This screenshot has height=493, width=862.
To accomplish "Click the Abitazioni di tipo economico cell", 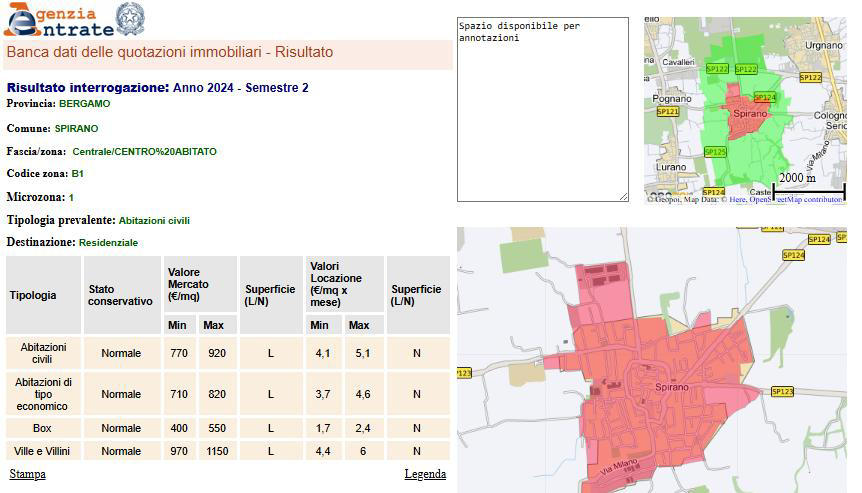I will tap(43, 394).
